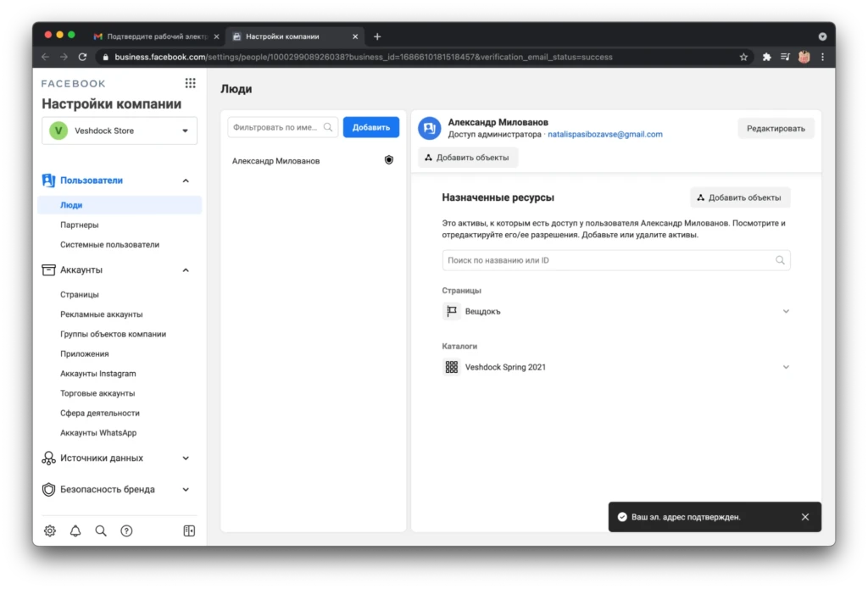The width and height of the screenshot is (868, 589).
Task: Click the Вещдокъ page flag icon
Action: tap(452, 311)
